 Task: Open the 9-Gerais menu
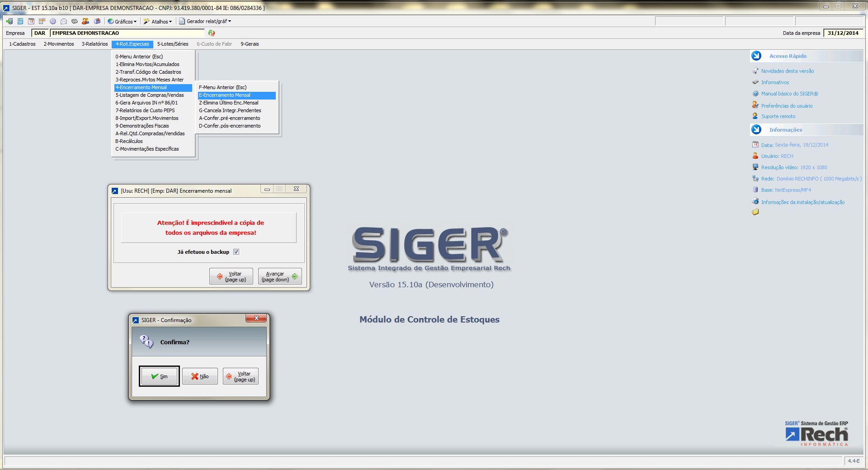(x=250, y=44)
